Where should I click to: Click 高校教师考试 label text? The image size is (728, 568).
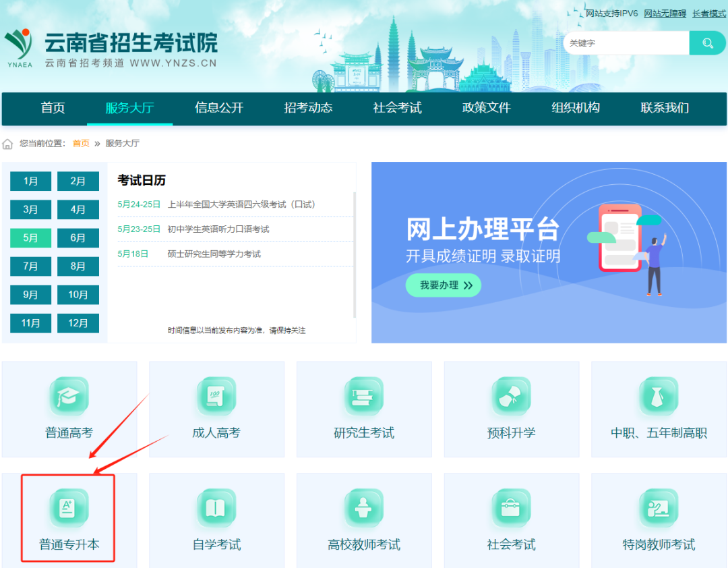pos(363,544)
